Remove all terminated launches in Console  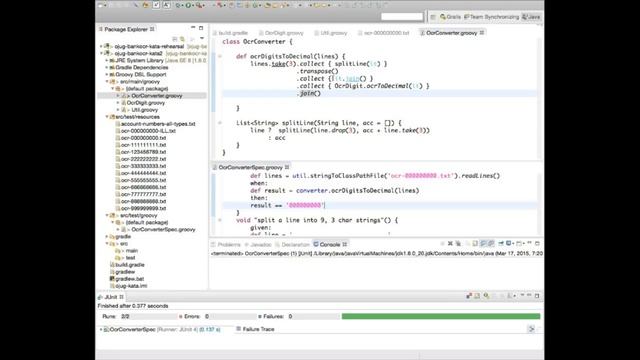coord(458,244)
